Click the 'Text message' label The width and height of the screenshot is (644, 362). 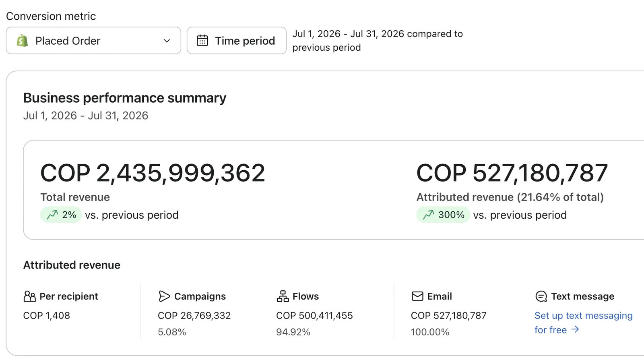coord(582,296)
